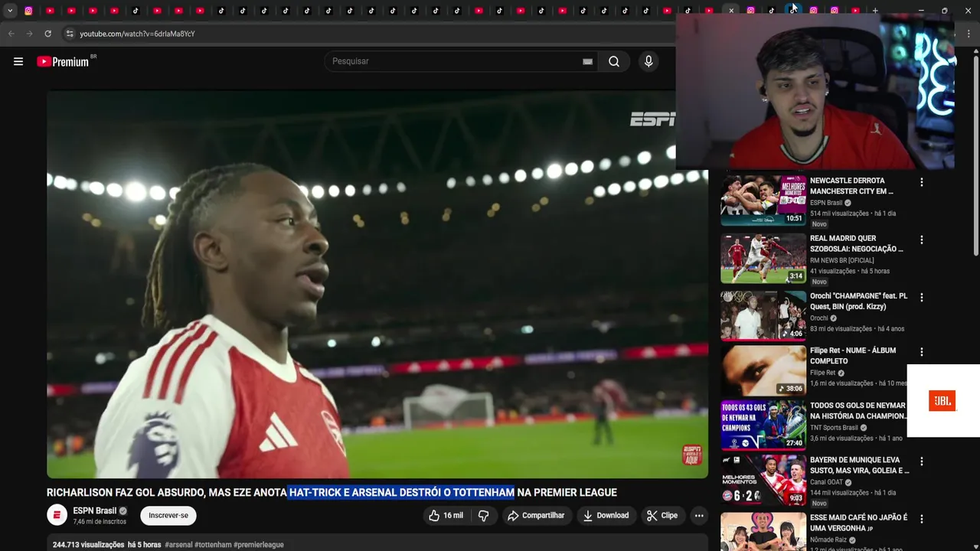Click title Orochi "CHAMPAGNE" feat. PL Quest
Screen dimensions: 980x551
pos(859,301)
